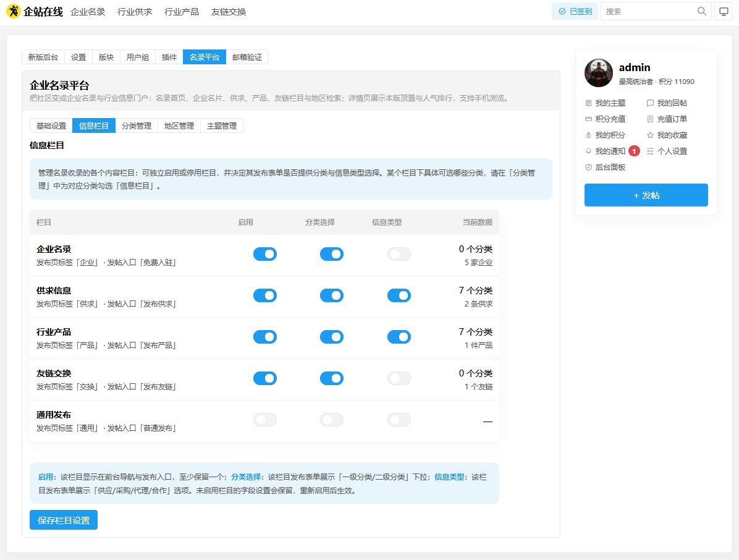Switch to the 邮箱验证 tab
Viewport: 739px width, 560px height.
[x=247, y=57]
